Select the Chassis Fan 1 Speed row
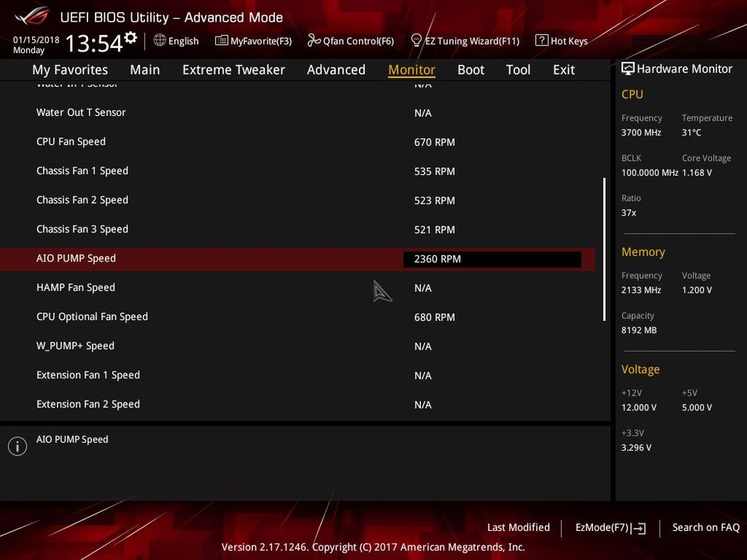 tap(298, 171)
